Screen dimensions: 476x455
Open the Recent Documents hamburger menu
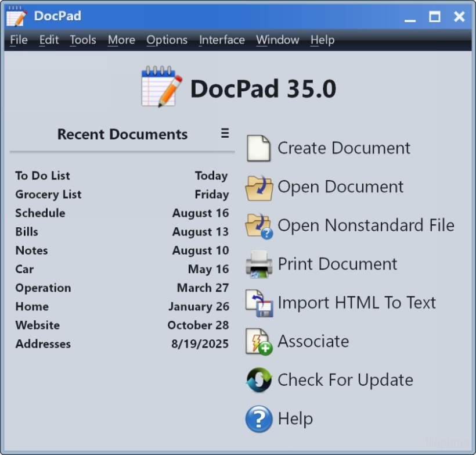225,133
